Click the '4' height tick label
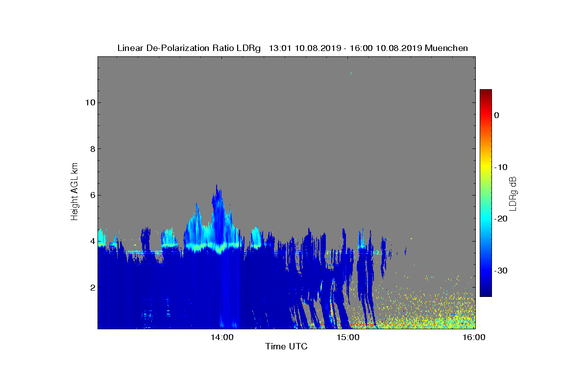Image resolution: width=588 pixels, height=392 pixels. coord(92,241)
